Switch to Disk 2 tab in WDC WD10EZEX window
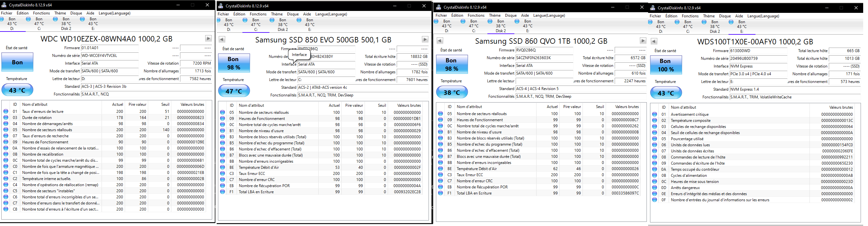The width and height of the screenshot is (868, 226). click(66, 24)
